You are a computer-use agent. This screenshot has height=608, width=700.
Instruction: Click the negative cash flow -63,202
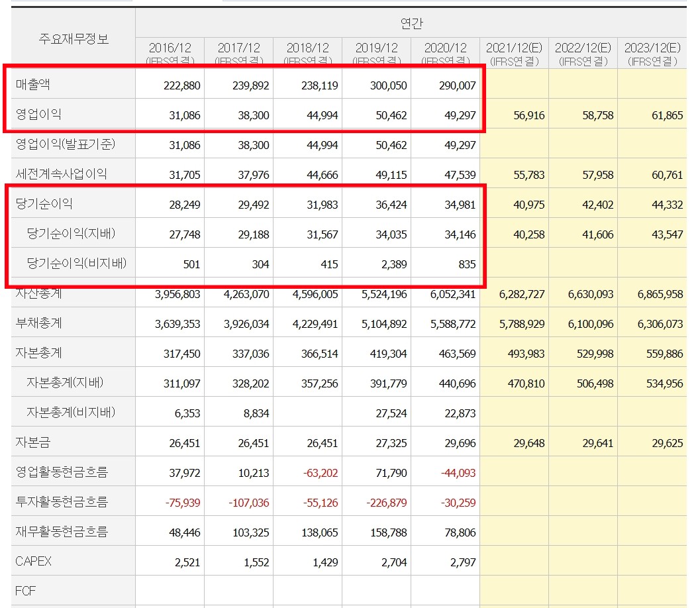[x=321, y=473]
